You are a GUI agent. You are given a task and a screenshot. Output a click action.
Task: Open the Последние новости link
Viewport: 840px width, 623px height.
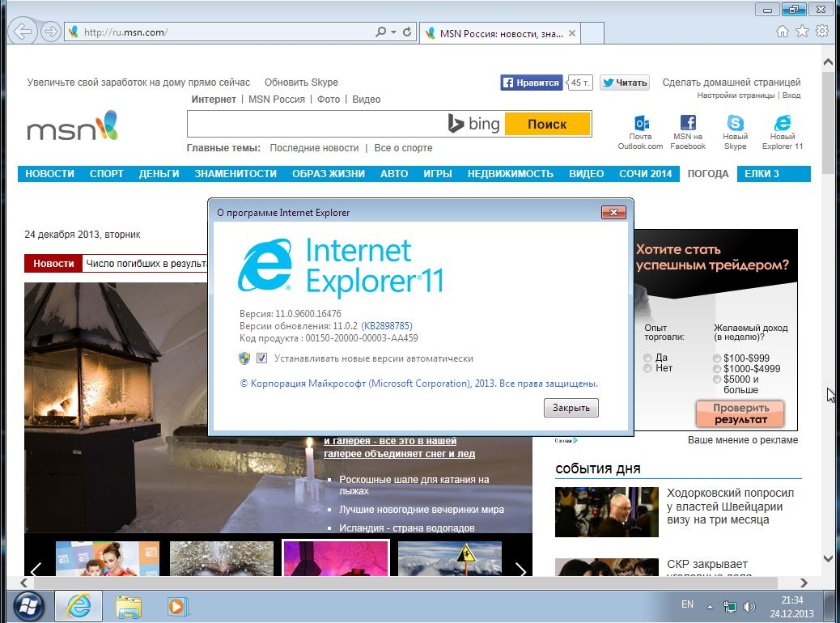(x=314, y=148)
